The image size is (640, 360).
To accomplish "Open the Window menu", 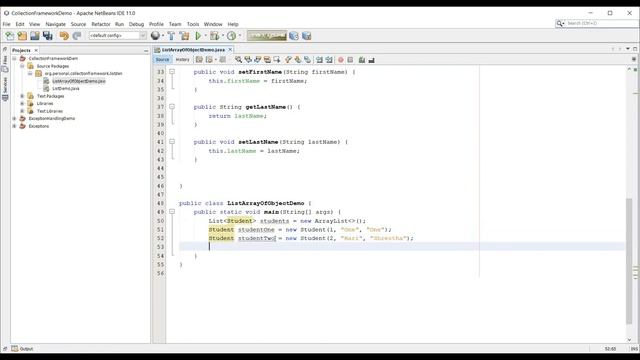I will tap(213, 24).
